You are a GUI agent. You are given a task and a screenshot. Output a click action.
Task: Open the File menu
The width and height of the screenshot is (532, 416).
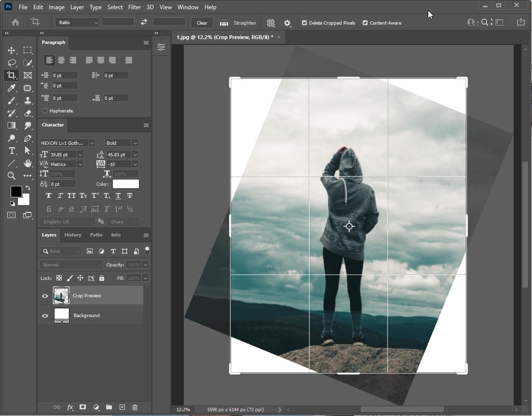click(23, 7)
